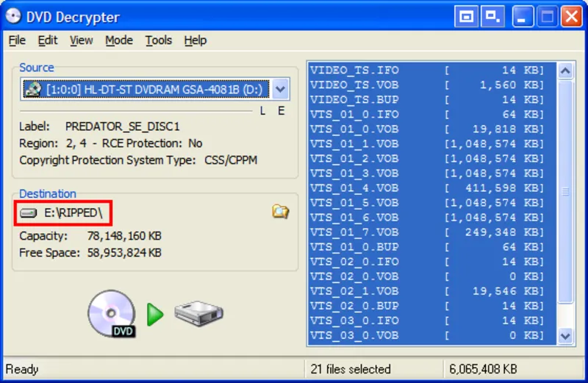Click the first small window-mode icon in title bar
Viewport: 588px width, 383px height.
(x=466, y=16)
